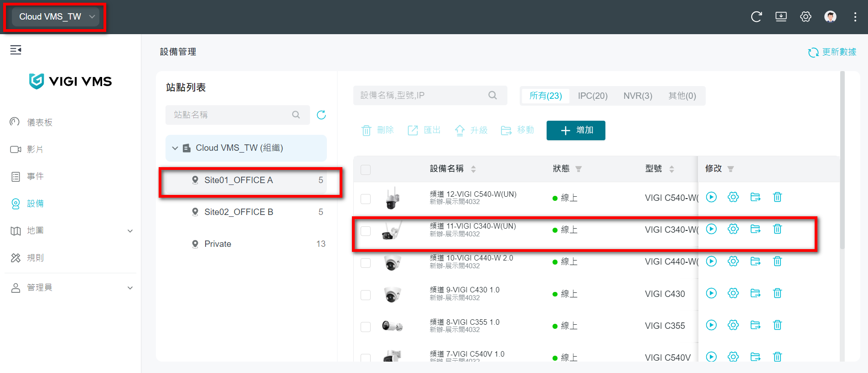Delete the VIGI C440-W device
The width and height of the screenshot is (868, 373).
click(x=777, y=261)
